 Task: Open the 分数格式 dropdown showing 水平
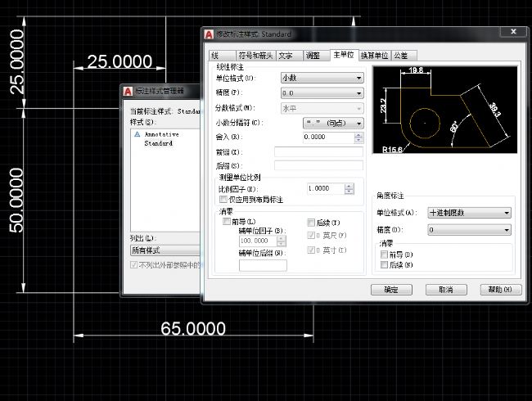[322, 109]
